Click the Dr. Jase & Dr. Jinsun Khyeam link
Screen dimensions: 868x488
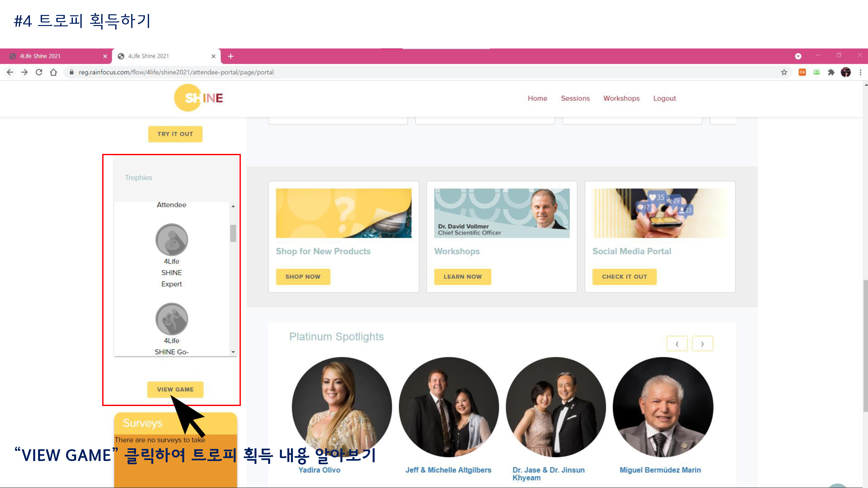click(548, 474)
